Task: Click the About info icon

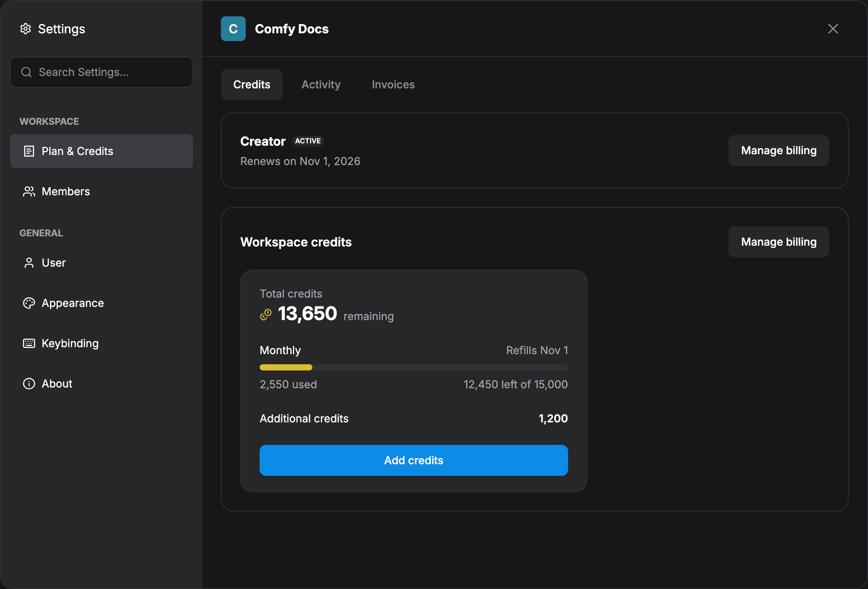Action: (x=29, y=384)
